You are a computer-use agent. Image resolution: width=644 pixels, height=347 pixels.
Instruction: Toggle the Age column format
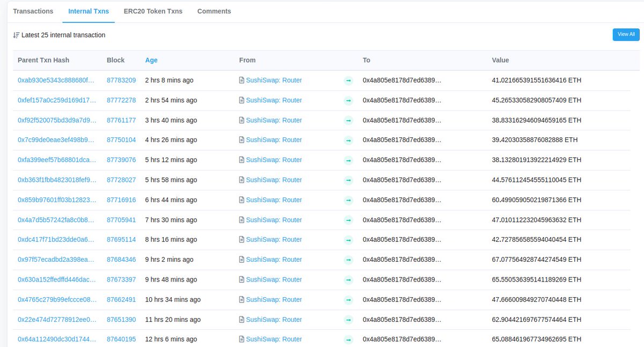(x=151, y=60)
